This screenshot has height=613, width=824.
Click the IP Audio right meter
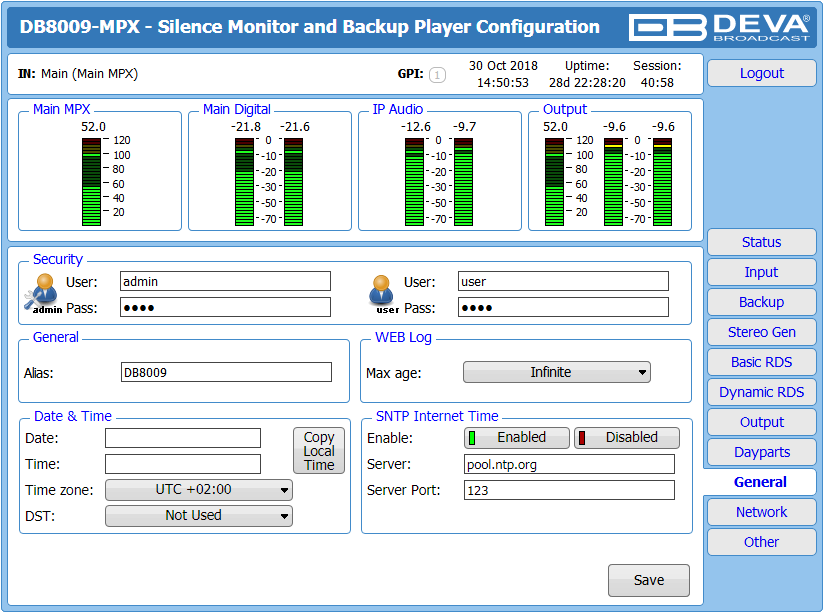[x=463, y=182]
